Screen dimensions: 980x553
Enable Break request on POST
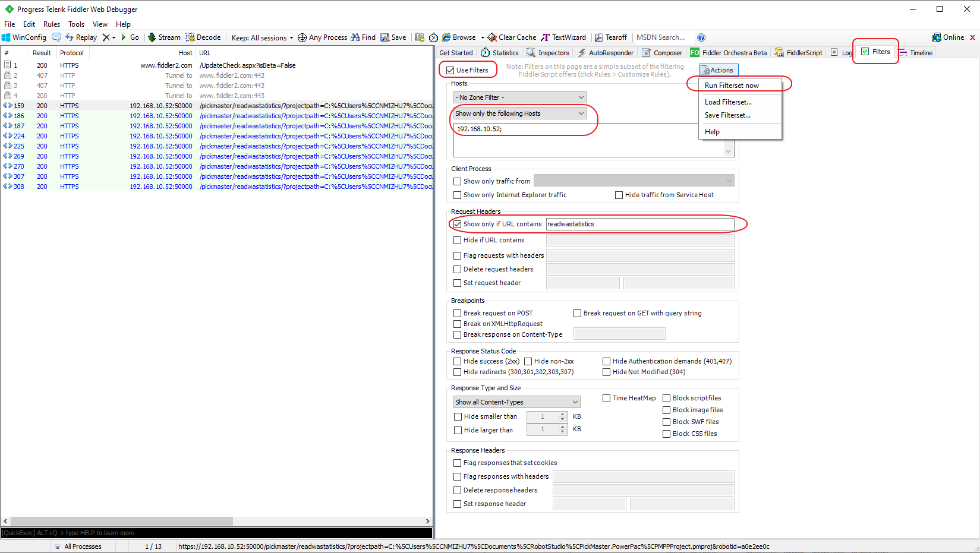pyautogui.click(x=457, y=313)
